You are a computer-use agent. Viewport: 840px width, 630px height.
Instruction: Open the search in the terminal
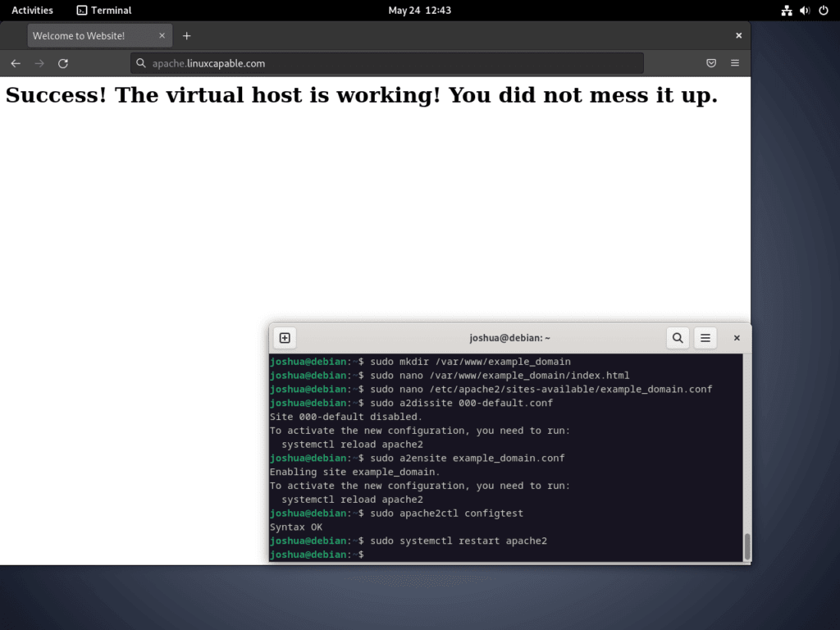coord(678,337)
